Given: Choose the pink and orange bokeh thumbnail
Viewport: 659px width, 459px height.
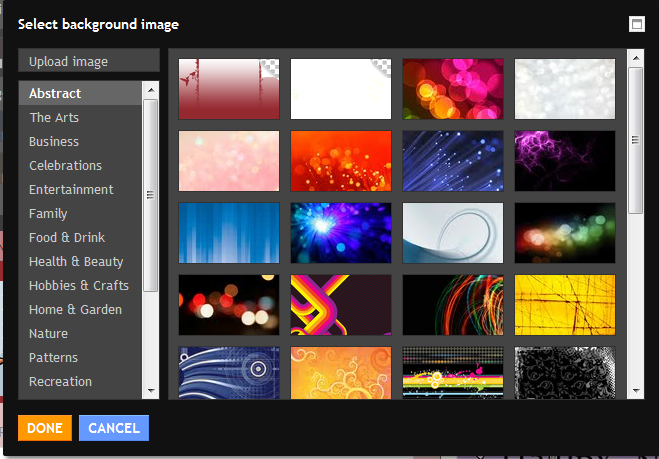Looking at the screenshot, I should [x=453, y=89].
